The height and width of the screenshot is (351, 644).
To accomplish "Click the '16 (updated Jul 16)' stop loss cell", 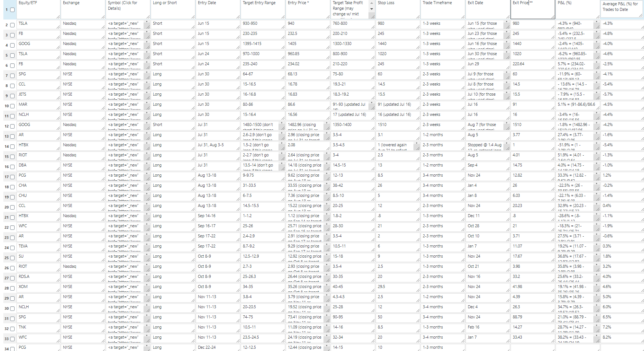I will (x=398, y=116).
